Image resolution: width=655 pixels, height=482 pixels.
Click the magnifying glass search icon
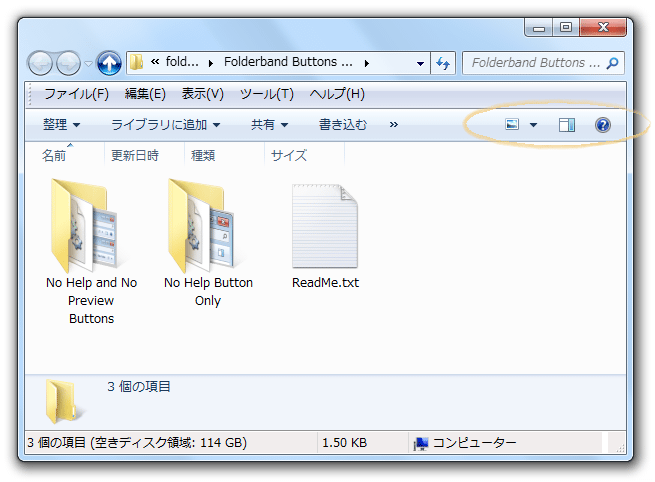click(x=613, y=63)
